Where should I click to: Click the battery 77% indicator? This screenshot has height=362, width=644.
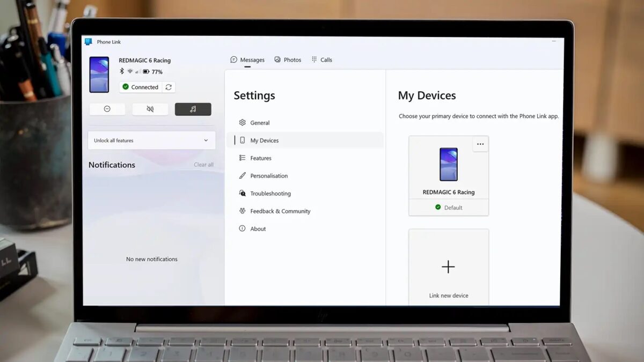152,72
